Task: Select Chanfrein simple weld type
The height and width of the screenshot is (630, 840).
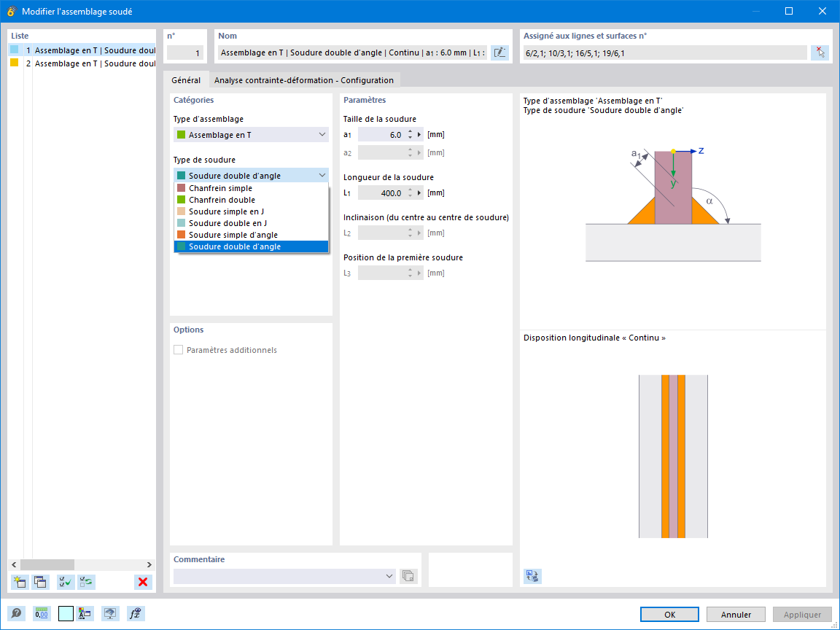Action: click(x=252, y=188)
